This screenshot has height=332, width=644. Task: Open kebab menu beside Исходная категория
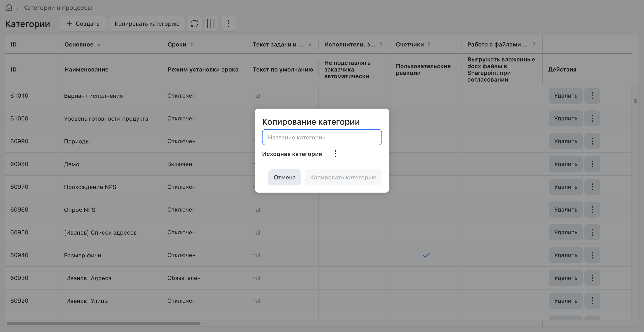(335, 154)
